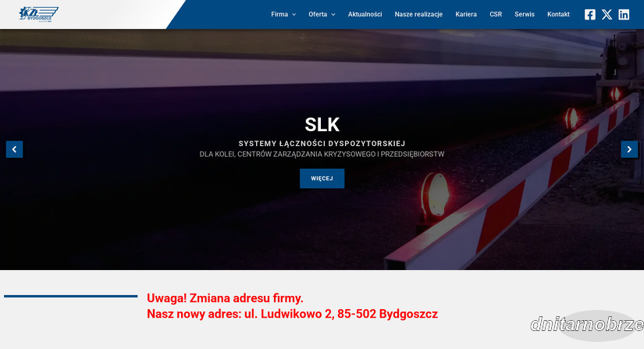Expand the Firma dropdown menu

point(283,14)
